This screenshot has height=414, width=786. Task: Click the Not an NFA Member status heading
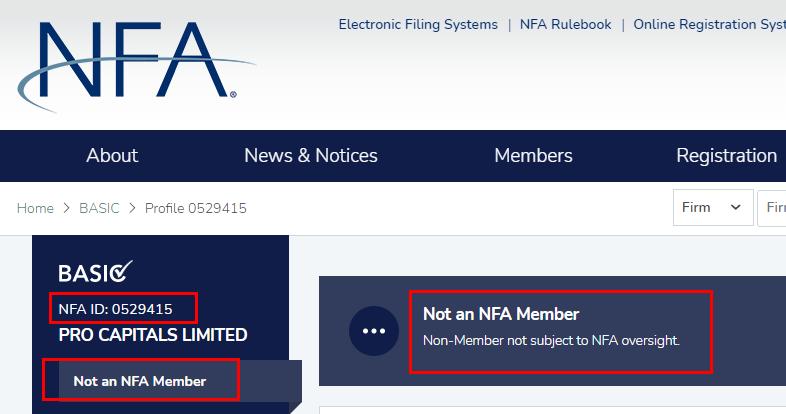click(x=501, y=314)
